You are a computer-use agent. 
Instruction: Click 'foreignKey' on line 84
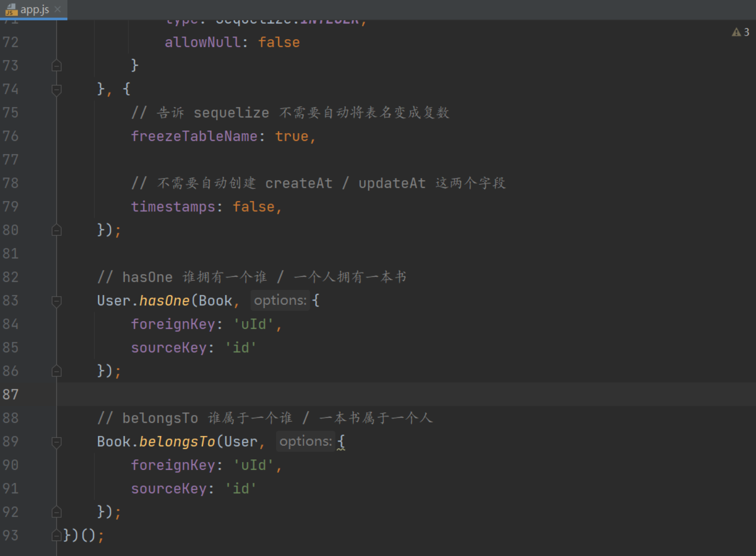point(173,324)
